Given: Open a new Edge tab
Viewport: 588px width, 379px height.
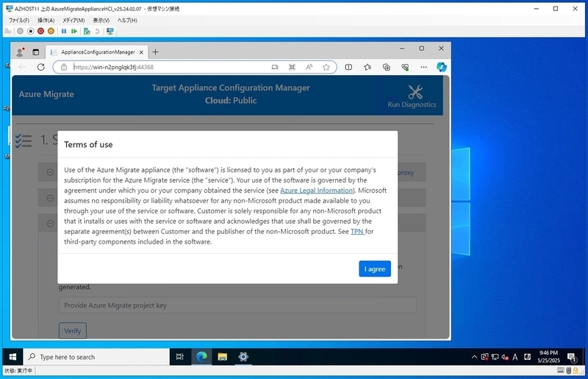Looking at the screenshot, I should coord(155,52).
